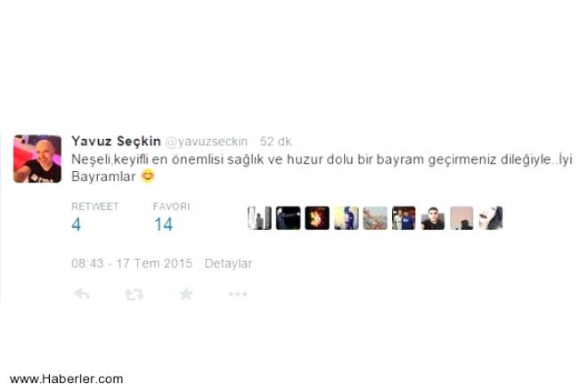588x391 pixels.
Task: Open avatar of man in black shirt
Action: coord(433,218)
